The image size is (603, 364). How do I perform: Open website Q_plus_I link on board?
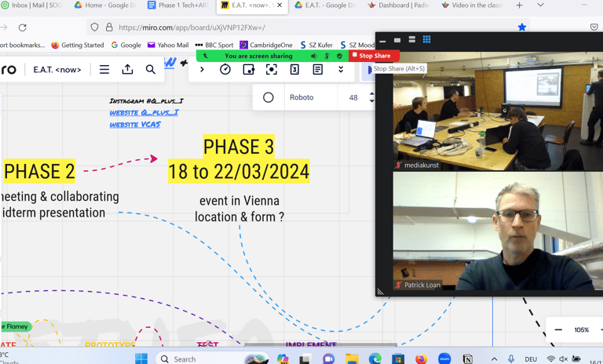click(144, 113)
